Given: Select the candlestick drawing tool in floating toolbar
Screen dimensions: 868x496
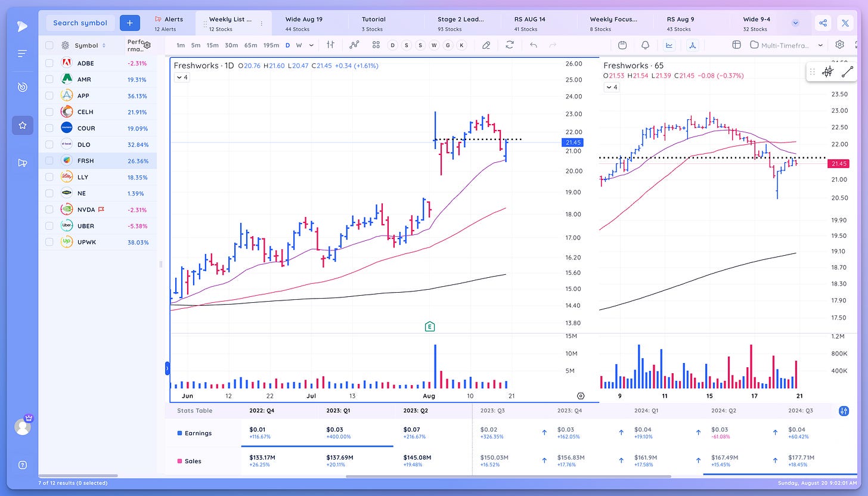Looking at the screenshot, I should point(827,72).
